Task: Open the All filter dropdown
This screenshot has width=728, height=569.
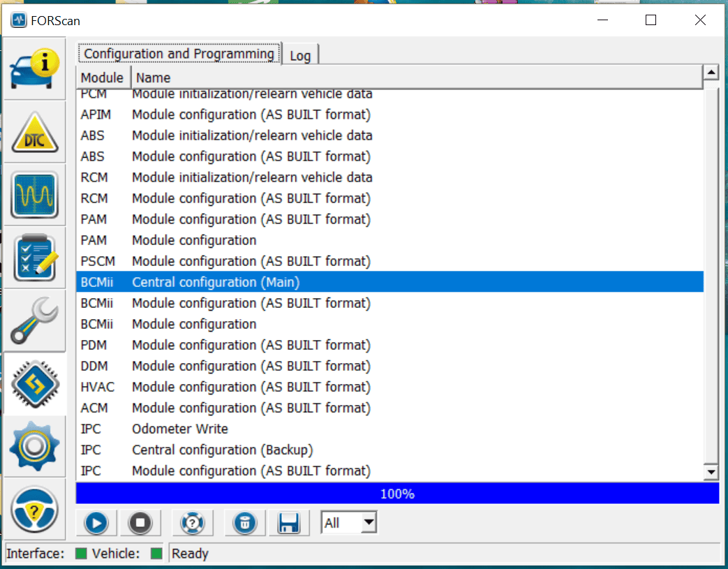Action: [348, 522]
